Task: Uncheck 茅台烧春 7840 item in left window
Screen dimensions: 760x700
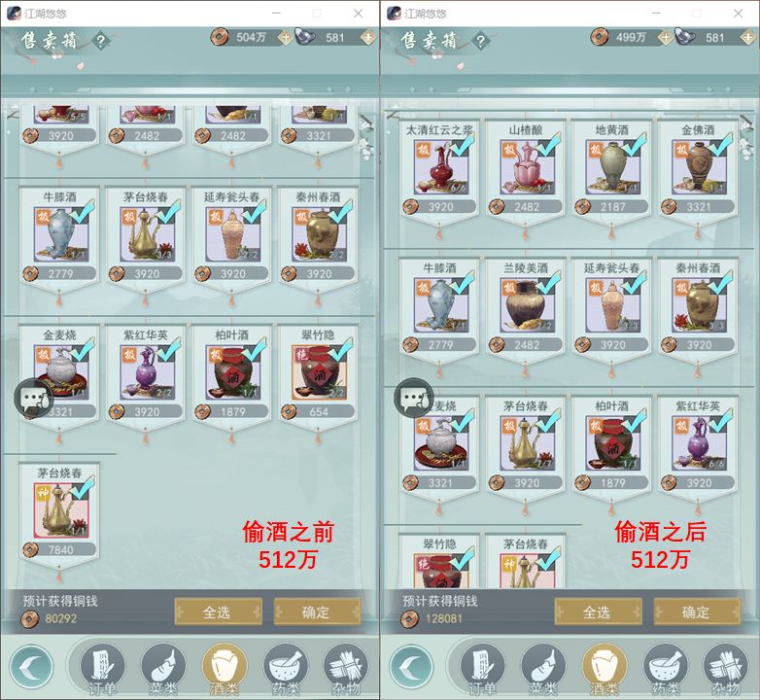Action: (x=60, y=511)
